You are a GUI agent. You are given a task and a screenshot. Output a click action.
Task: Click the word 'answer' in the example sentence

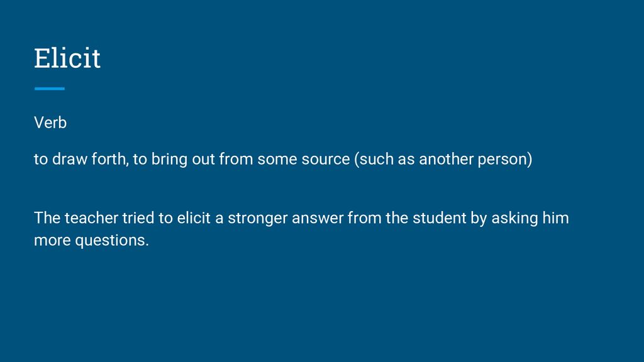click(318, 219)
